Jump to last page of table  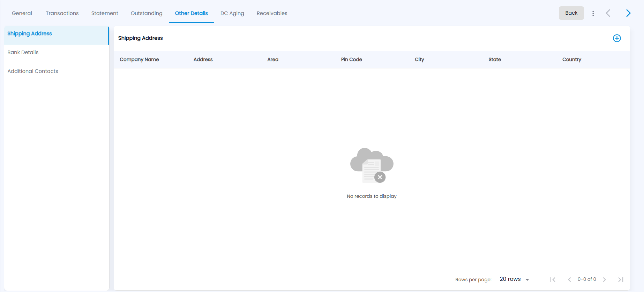tap(621, 279)
